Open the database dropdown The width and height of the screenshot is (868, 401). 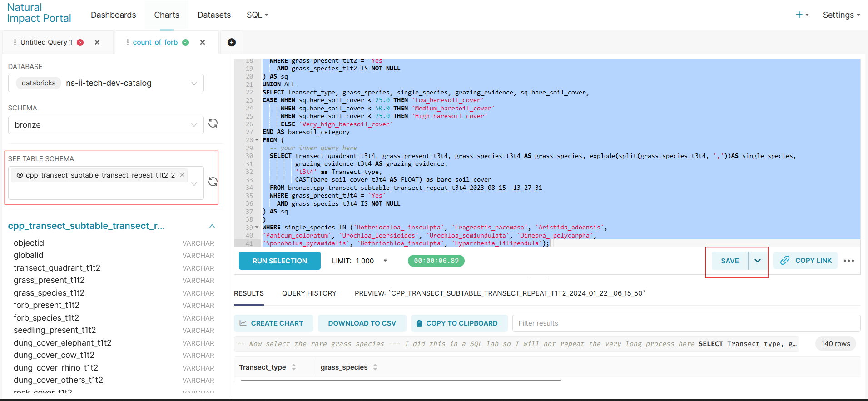click(x=106, y=83)
